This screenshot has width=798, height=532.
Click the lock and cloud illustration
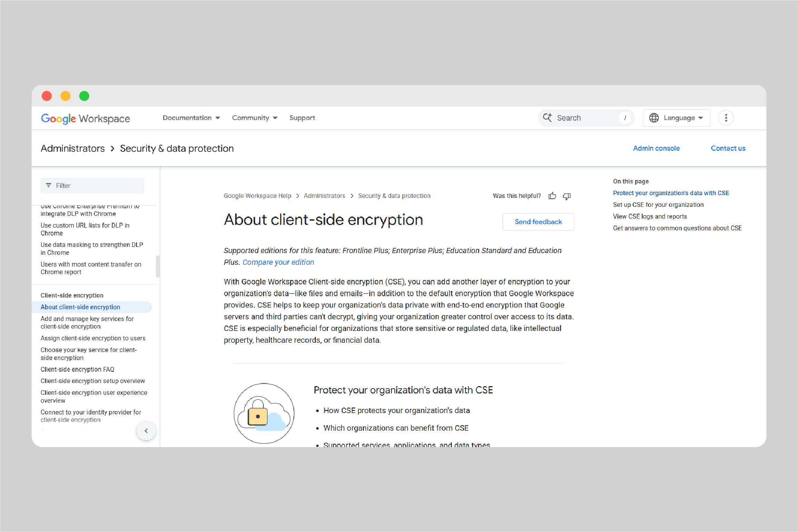[264, 413]
